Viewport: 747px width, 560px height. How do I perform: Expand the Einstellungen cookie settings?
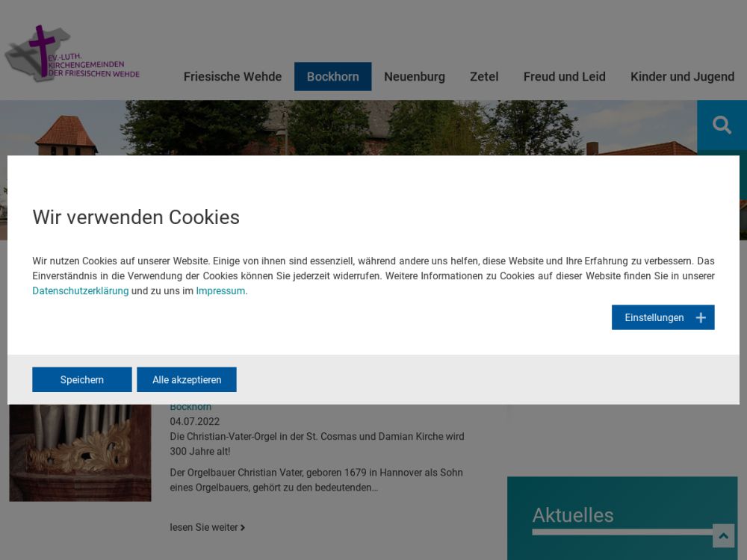point(654,317)
